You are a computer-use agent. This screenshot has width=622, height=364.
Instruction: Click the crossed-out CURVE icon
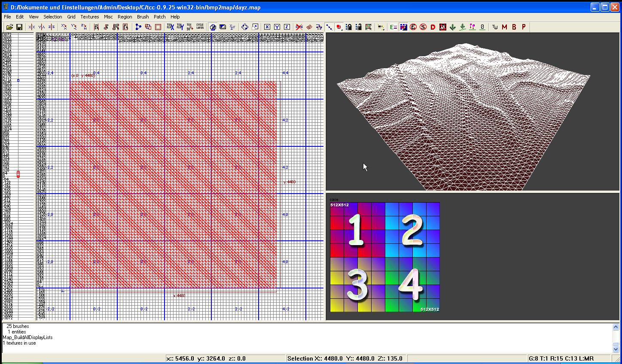point(299,27)
